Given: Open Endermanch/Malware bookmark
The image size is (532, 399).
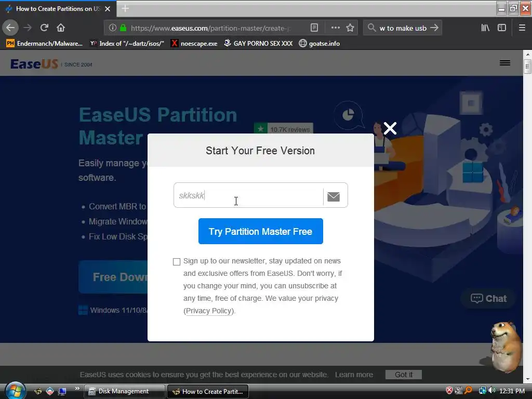Looking at the screenshot, I should pos(45,44).
